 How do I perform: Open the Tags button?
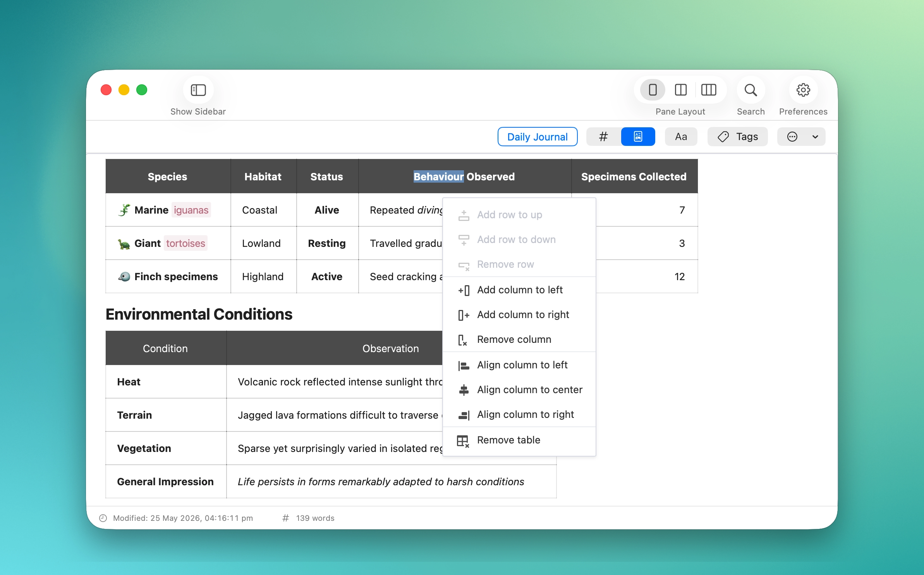(x=737, y=137)
